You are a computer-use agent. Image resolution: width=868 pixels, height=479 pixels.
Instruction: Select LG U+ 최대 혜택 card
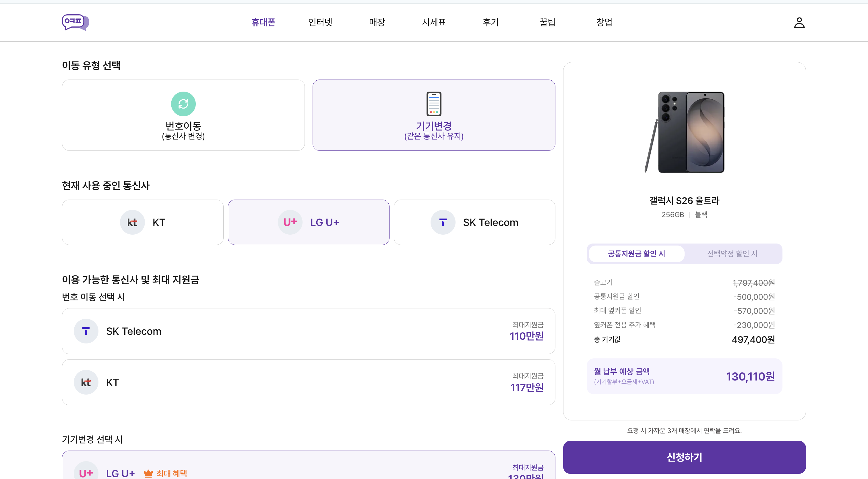[308, 465]
